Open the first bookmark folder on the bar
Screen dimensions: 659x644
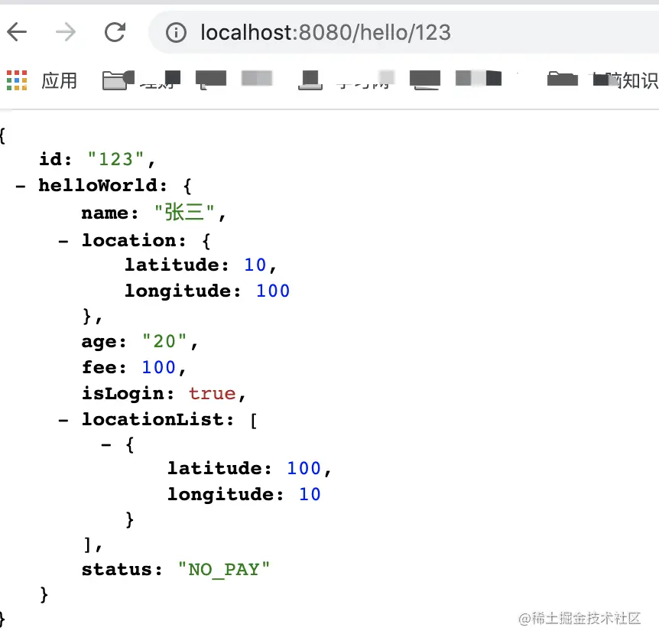115,79
